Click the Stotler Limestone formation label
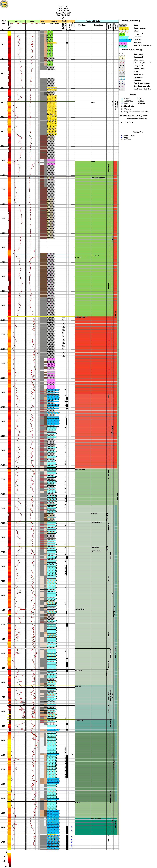 [x=96, y=522]
